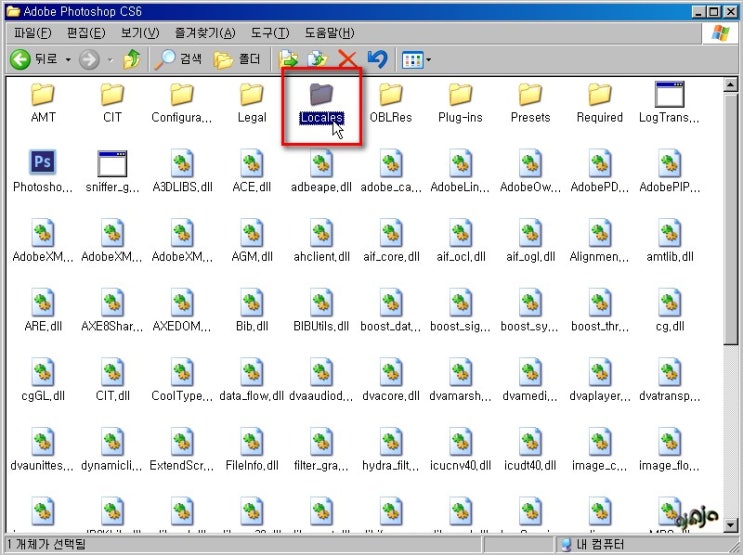Click the '1 개체가 선택됨' status text
Viewport: 743px width, 555px height.
[x=46, y=544]
